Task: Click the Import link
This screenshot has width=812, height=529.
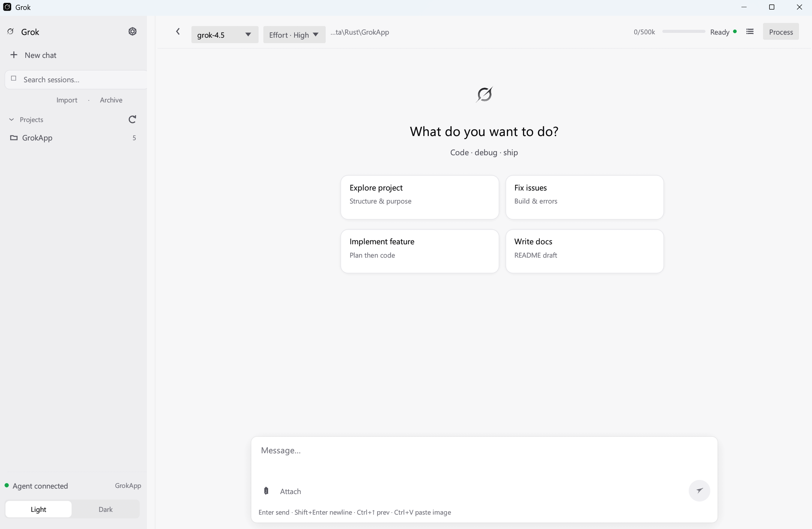Action: 67,100
